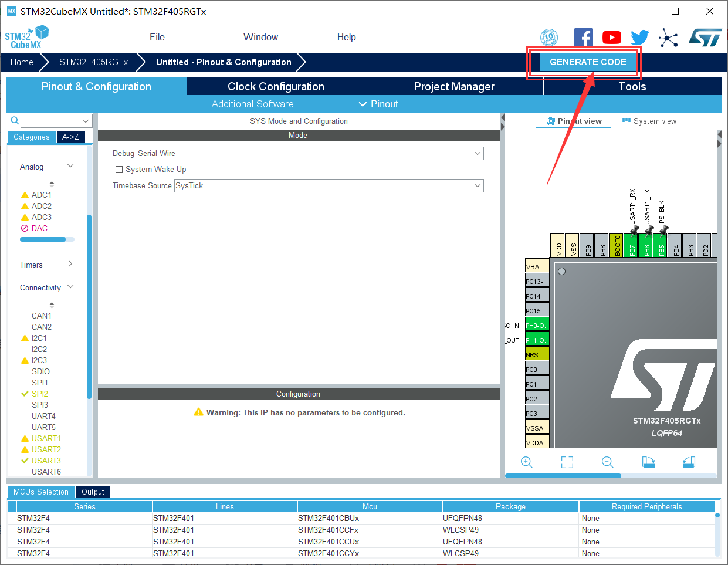Select CAN2 in the Connectivity list

coord(41,327)
